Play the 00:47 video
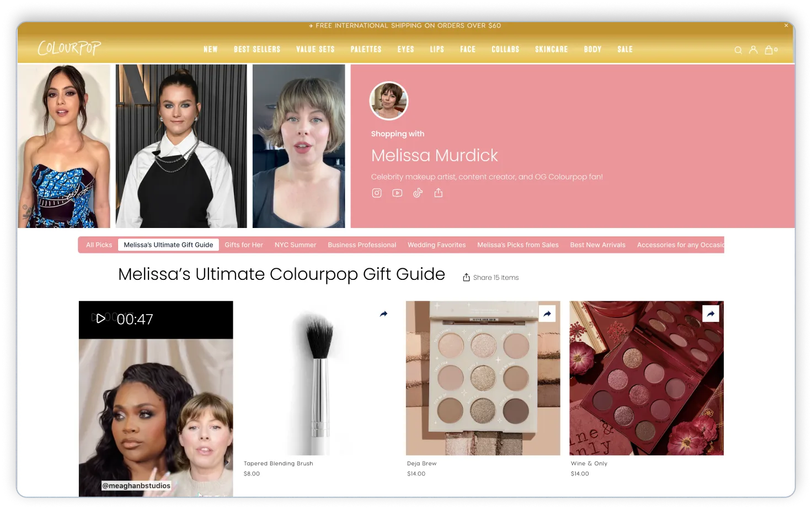The image size is (812, 509). 100,319
